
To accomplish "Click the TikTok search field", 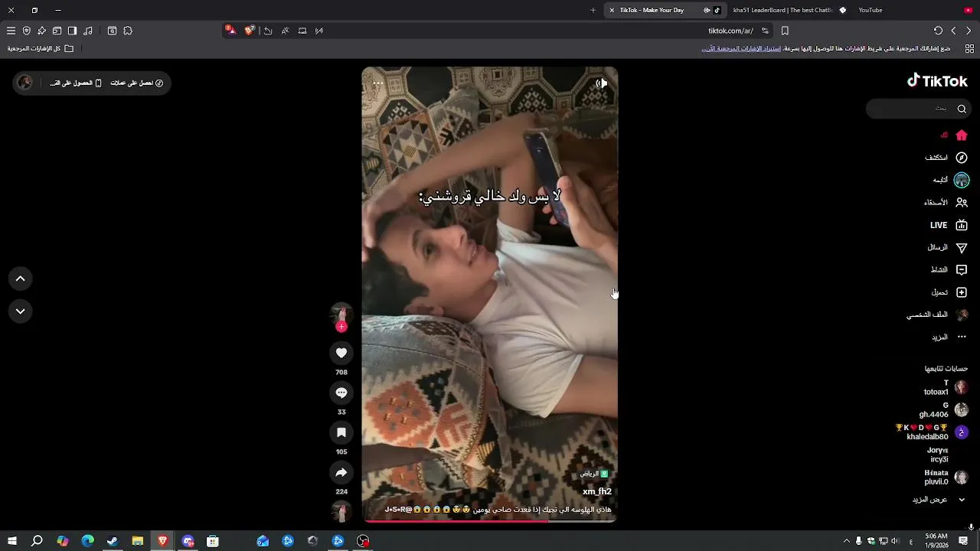I will coord(918,109).
